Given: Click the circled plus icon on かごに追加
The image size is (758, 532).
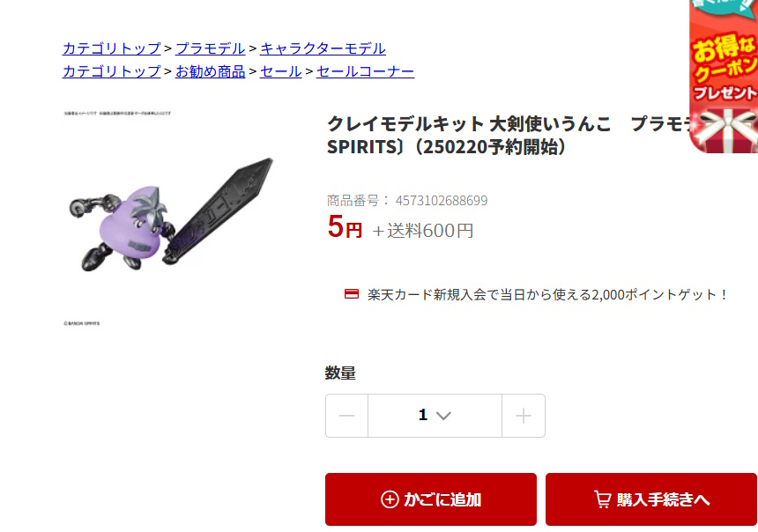Looking at the screenshot, I should (390, 499).
